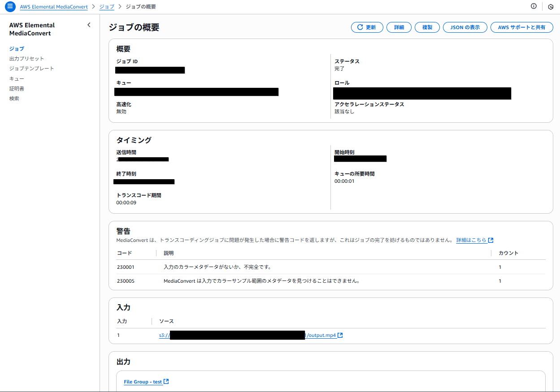Click the ソース column header
560x392 pixels.
pos(166,321)
